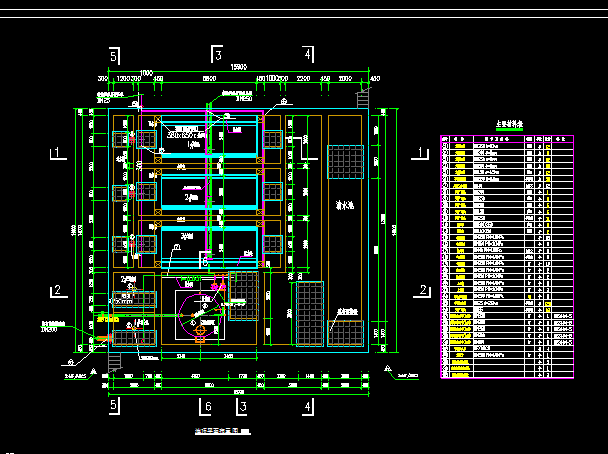
Task: Select the tall hatched grating left of 清水池
Action: (310, 314)
